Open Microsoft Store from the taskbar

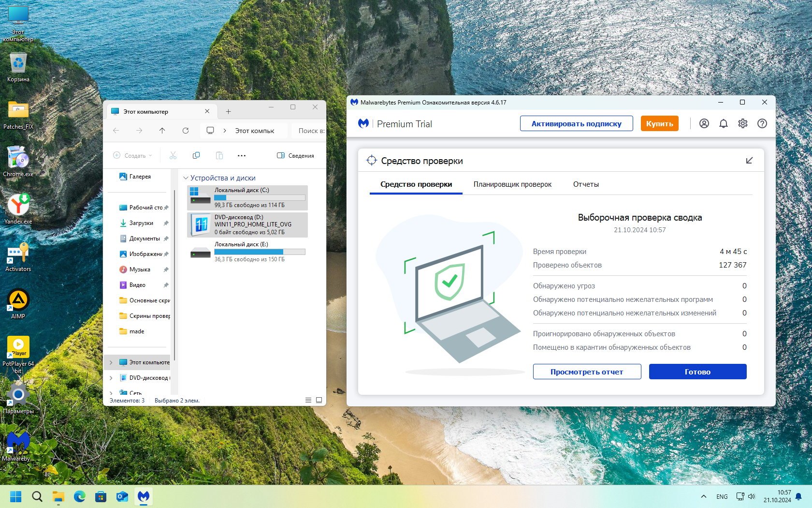(101, 496)
